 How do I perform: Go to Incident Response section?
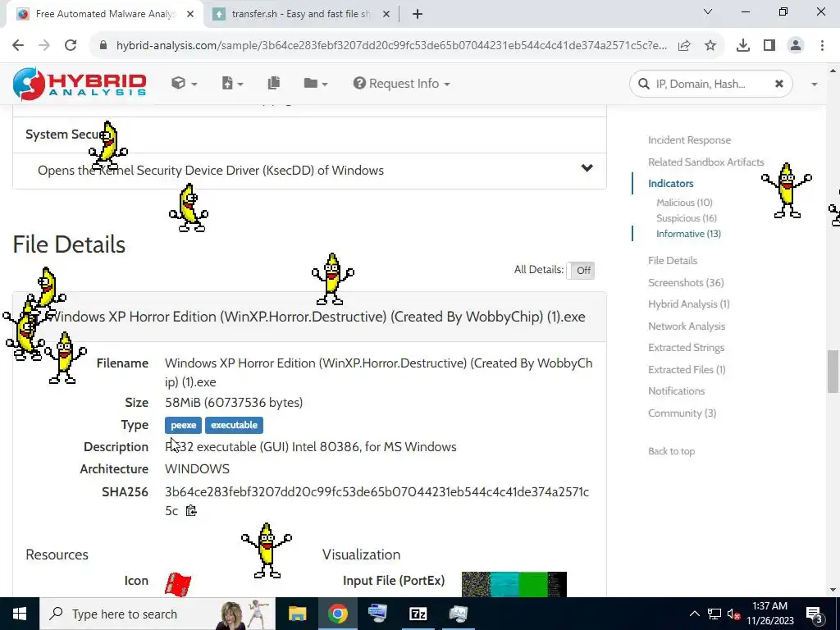689,139
